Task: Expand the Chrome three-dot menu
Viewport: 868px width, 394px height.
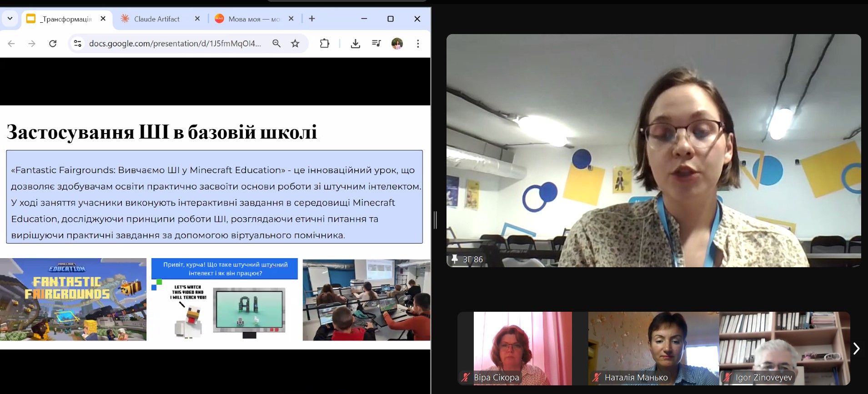Action: click(x=418, y=44)
